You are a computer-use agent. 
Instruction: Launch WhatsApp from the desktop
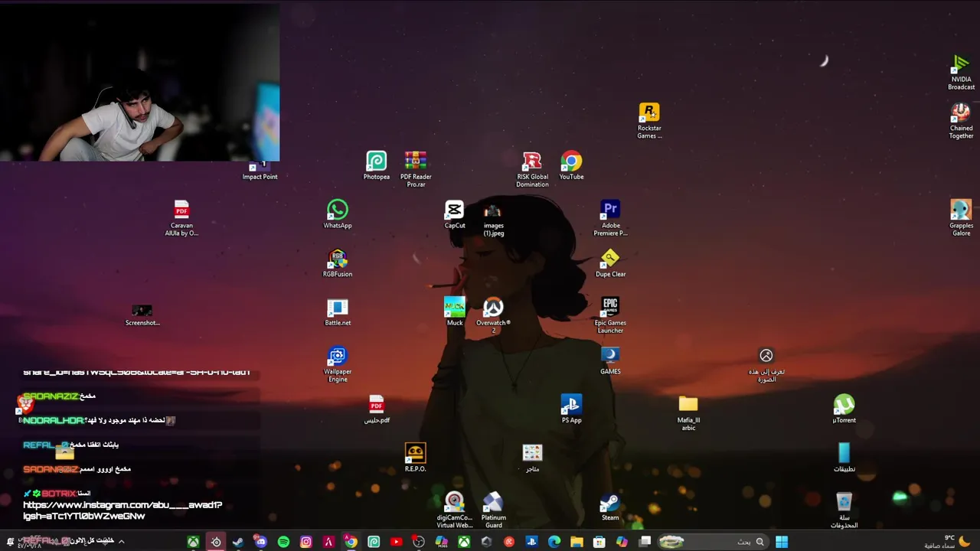(338, 214)
